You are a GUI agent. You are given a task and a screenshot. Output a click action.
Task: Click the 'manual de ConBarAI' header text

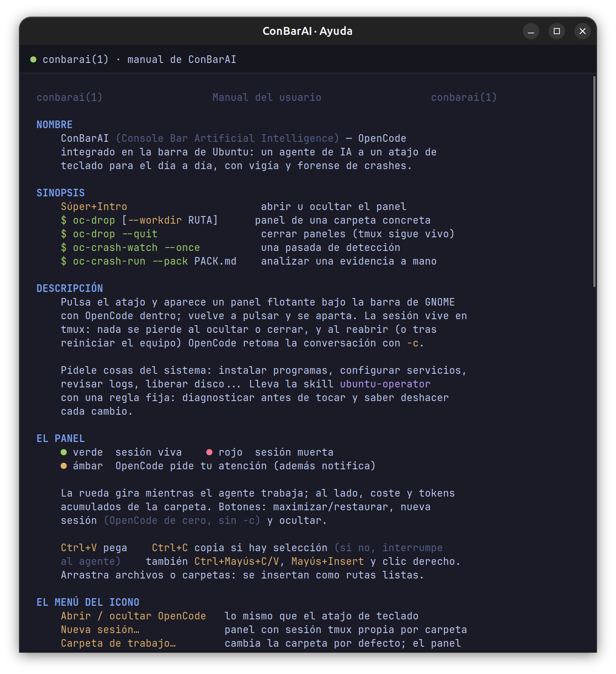182,60
